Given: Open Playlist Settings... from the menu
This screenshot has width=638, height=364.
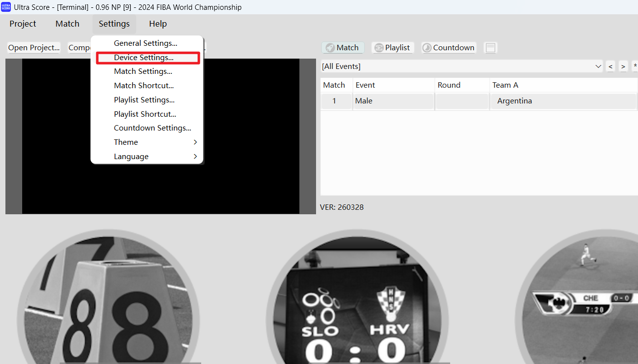Looking at the screenshot, I should pyautogui.click(x=147, y=100).
